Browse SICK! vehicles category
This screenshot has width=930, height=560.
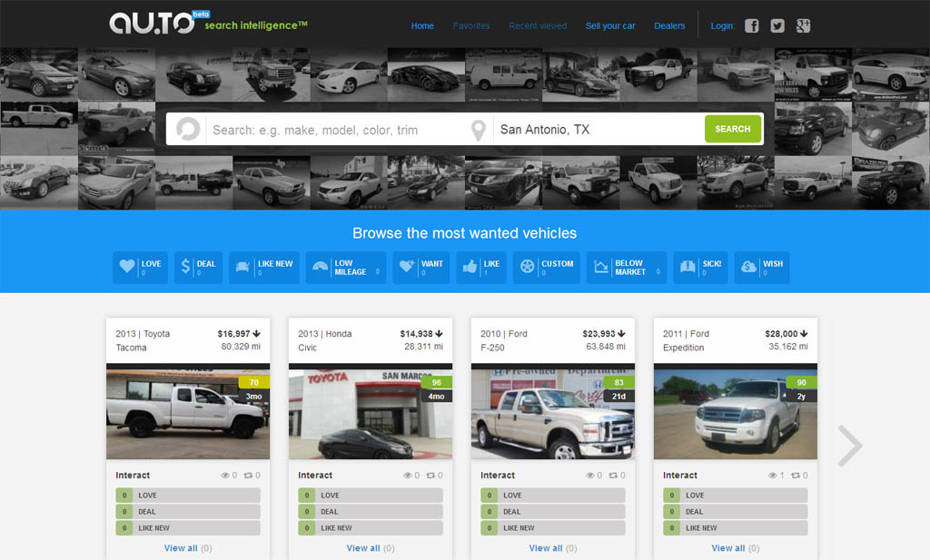700,267
